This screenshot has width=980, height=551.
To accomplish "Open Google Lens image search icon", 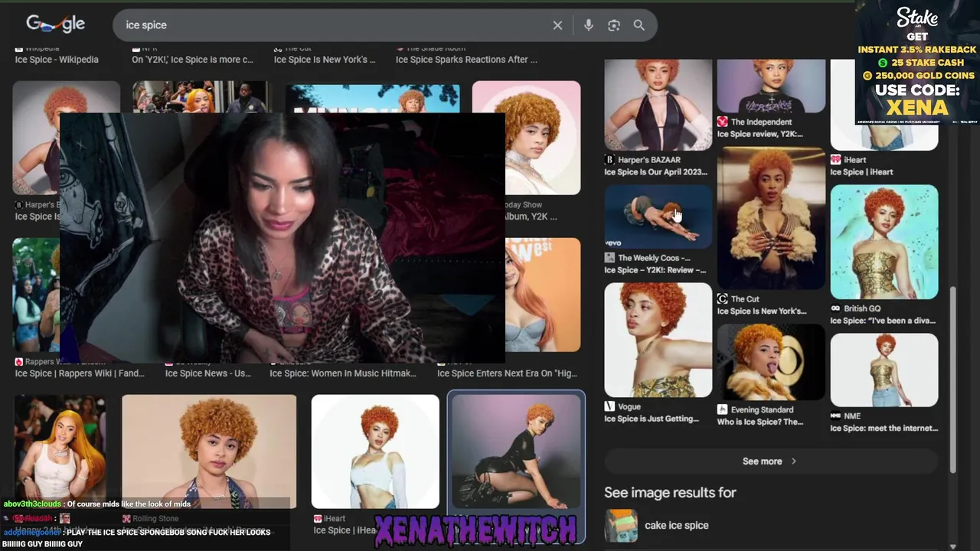I will (613, 25).
